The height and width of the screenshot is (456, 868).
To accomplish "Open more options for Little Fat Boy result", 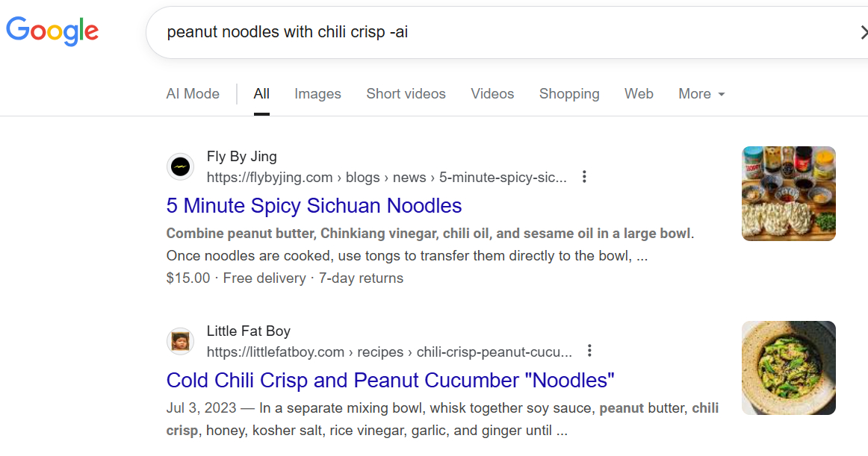I will tap(589, 351).
